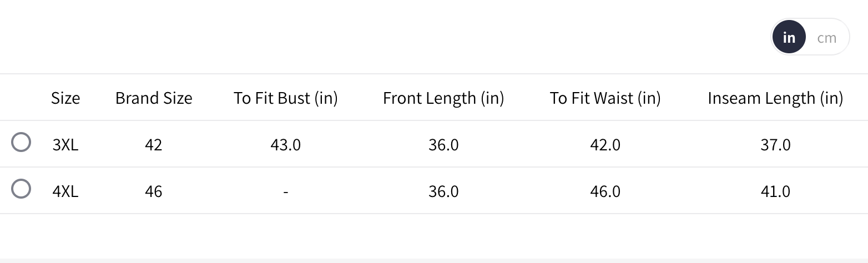Click the 37.0 inseam length value
The image size is (868, 263).
pos(775,145)
